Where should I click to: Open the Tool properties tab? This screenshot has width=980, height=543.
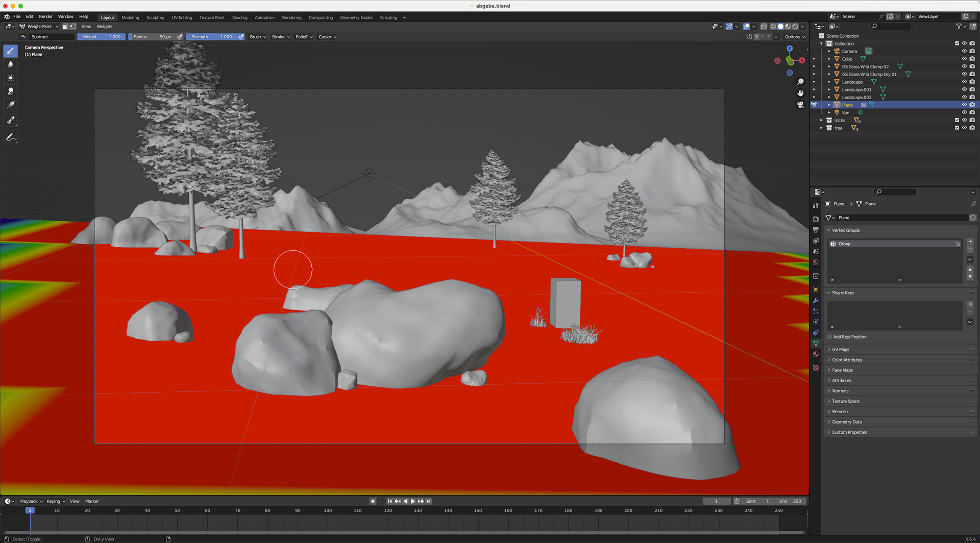point(816,205)
